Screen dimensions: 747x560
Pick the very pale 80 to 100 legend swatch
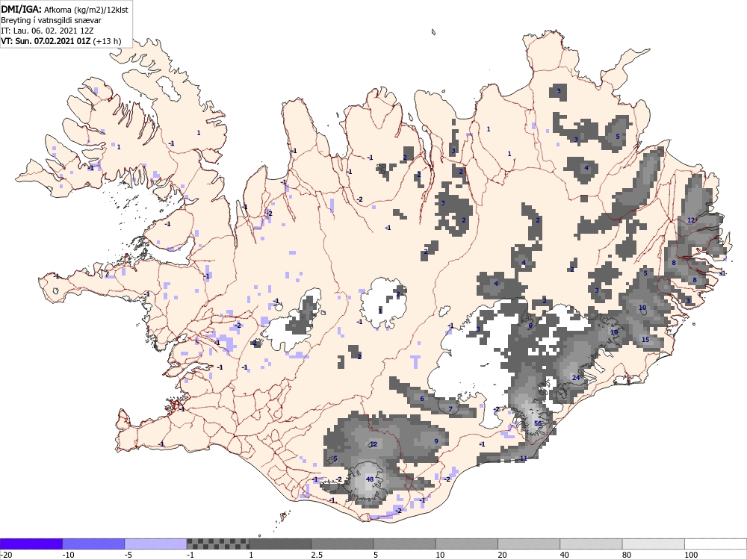pos(654,544)
